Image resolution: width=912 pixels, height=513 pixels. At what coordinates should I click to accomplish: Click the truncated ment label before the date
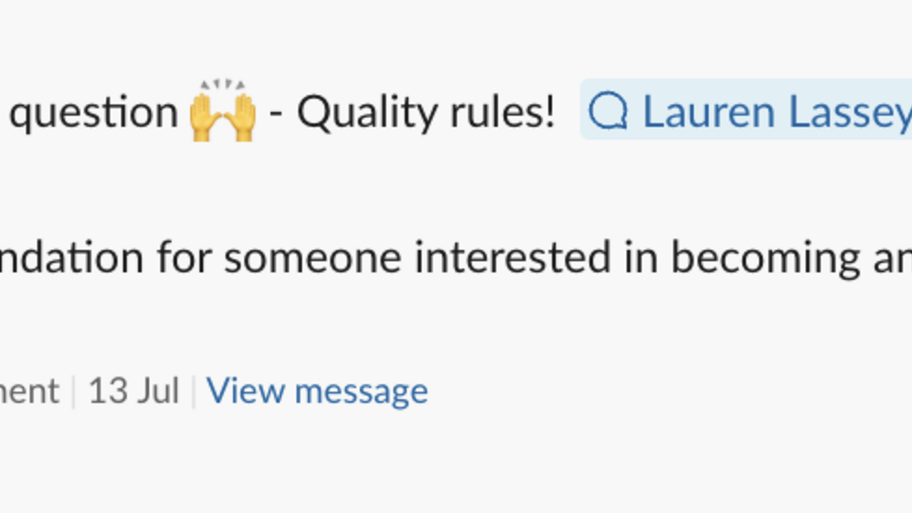click(x=30, y=391)
